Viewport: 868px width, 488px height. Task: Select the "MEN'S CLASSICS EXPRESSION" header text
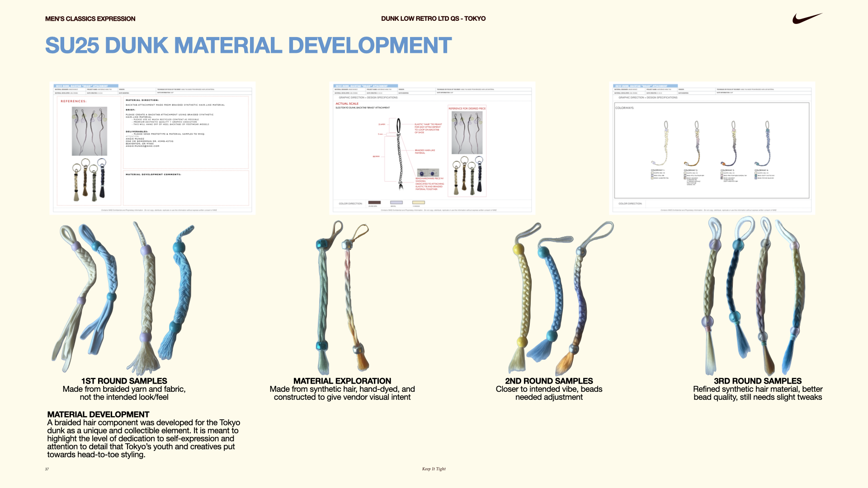click(x=90, y=19)
